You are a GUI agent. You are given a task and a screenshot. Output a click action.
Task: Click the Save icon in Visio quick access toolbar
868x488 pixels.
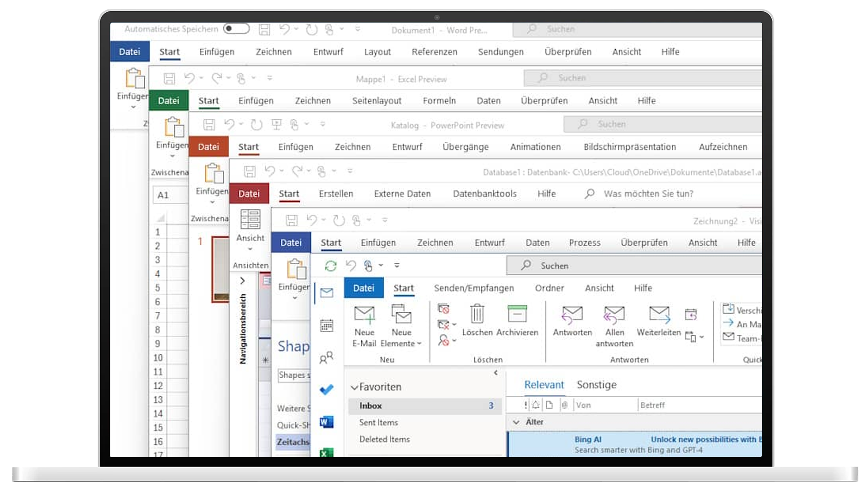(x=292, y=220)
